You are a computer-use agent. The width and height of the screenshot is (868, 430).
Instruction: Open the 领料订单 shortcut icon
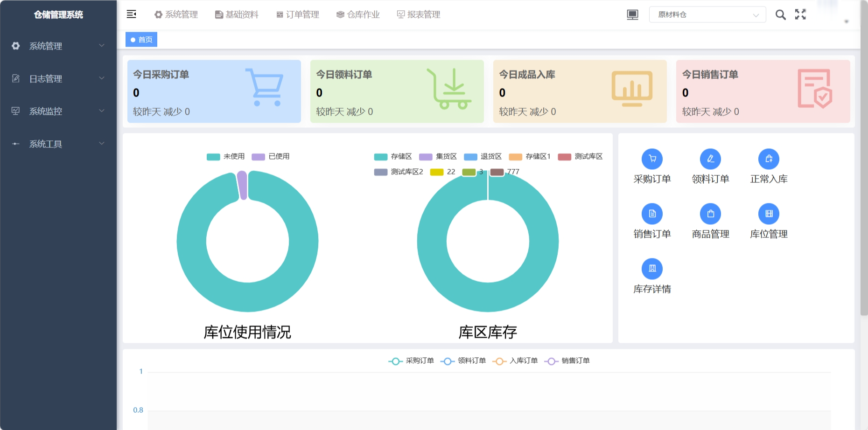pos(710,159)
